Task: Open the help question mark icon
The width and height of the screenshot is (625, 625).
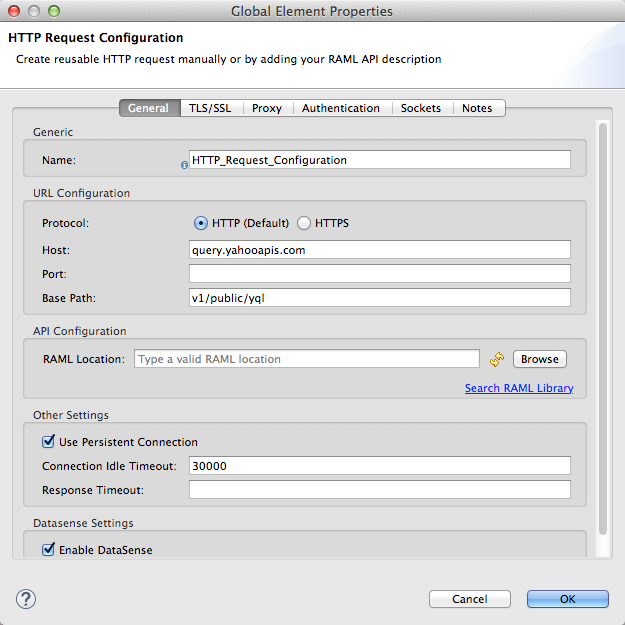Action: 26,599
